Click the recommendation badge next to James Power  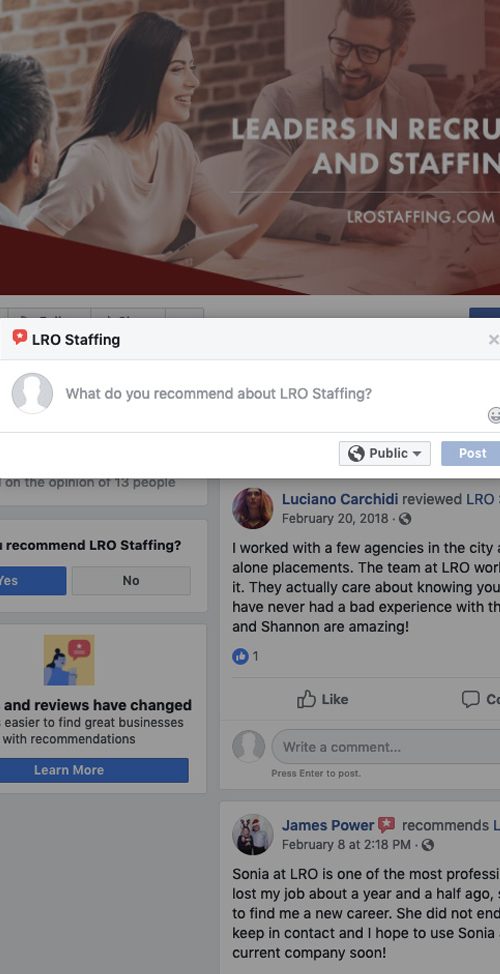pyautogui.click(x=386, y=824)
